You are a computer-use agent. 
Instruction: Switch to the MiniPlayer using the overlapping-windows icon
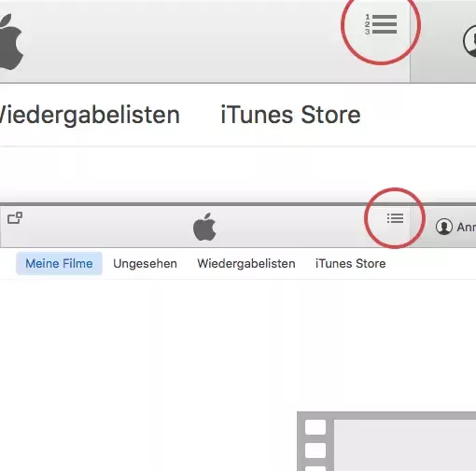15,217
